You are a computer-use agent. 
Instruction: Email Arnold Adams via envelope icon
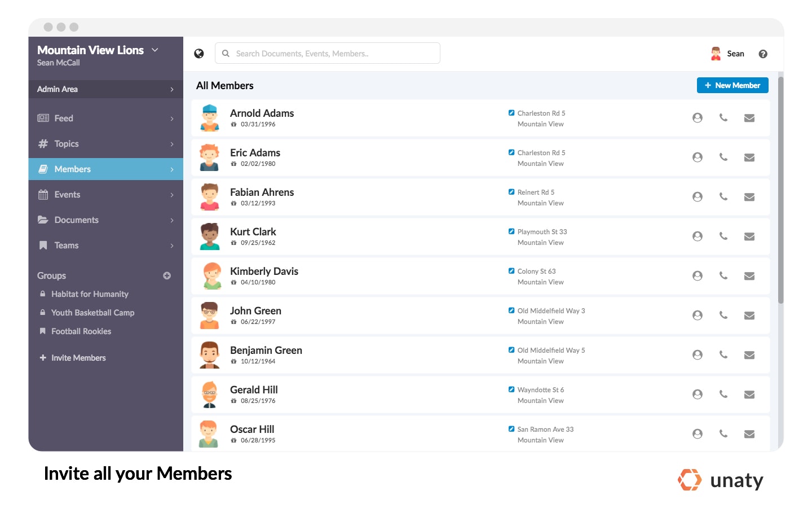[749, 118]
